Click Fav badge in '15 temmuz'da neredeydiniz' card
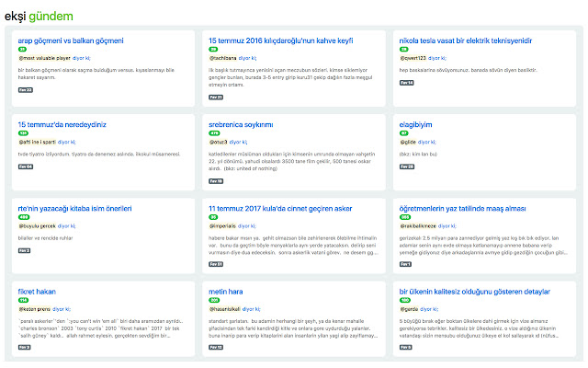Image resolution: width=588 pixels, height=368 pixels. tap(26, 167)
